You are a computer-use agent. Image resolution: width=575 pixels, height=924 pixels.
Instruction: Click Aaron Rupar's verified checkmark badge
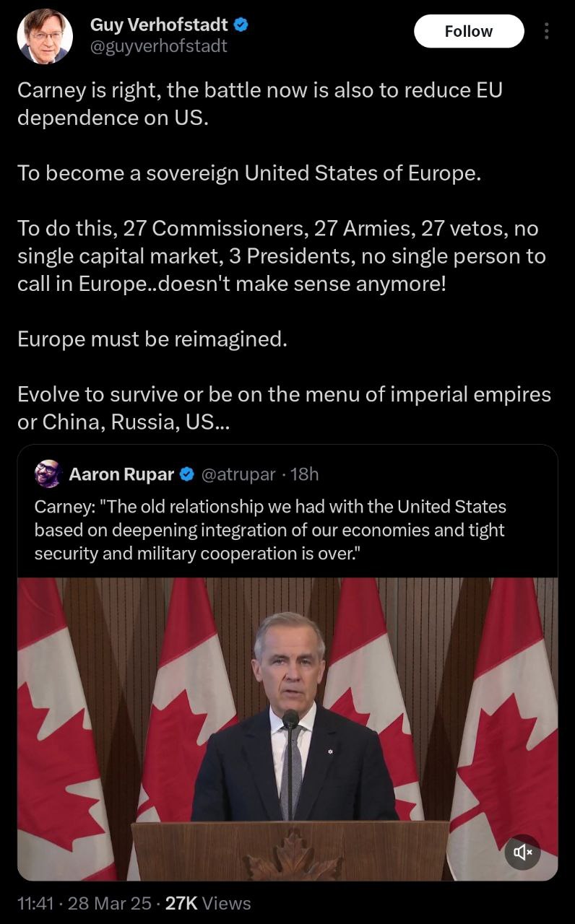186,474
